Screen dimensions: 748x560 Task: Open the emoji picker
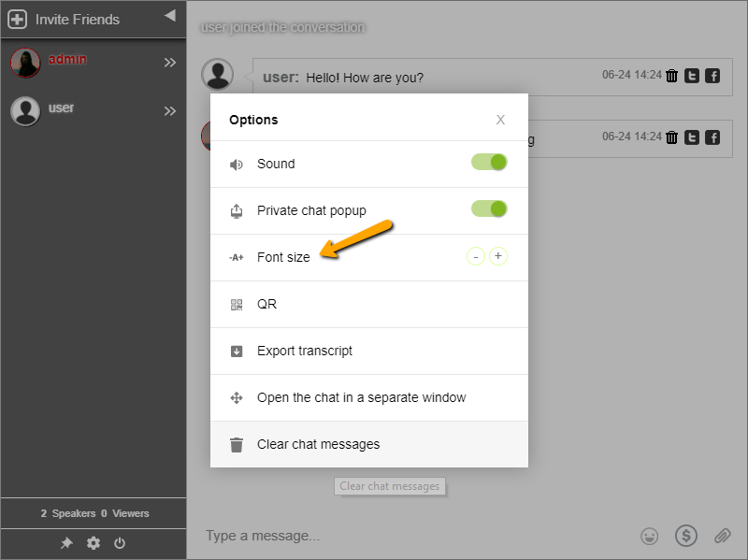coord(649,535)
